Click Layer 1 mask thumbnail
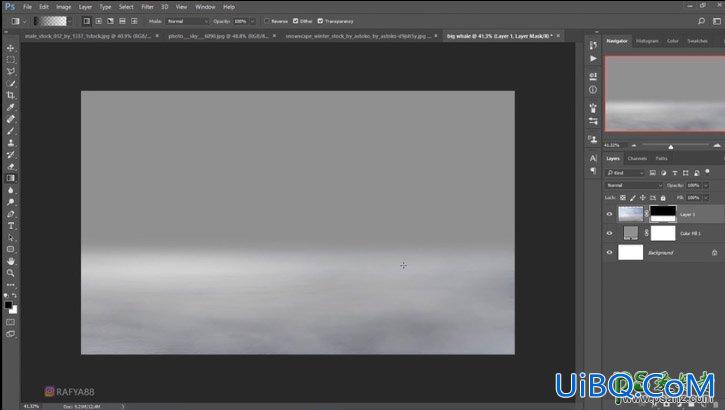This screenshot has height=410, width=725. [663, 214]
